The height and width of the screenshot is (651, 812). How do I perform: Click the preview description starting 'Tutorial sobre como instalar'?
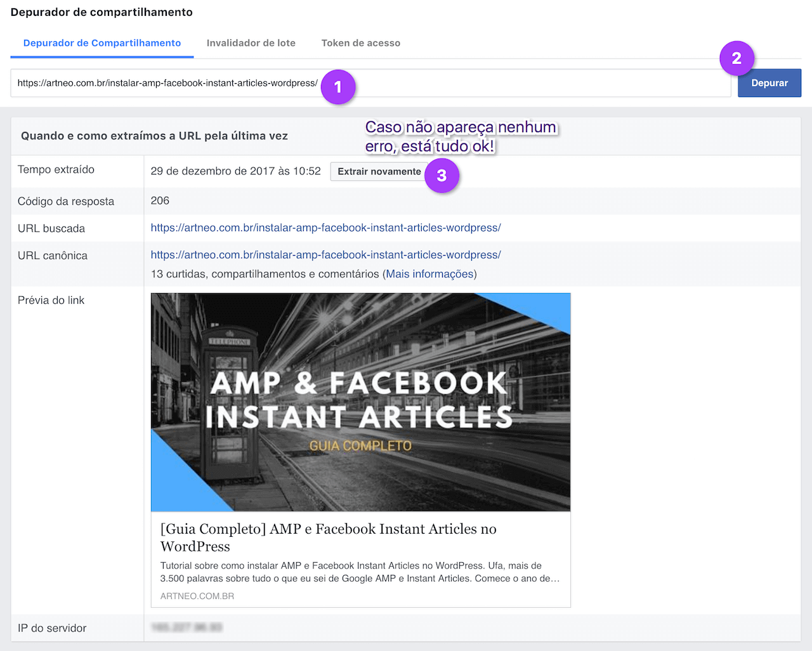(360, 572)
